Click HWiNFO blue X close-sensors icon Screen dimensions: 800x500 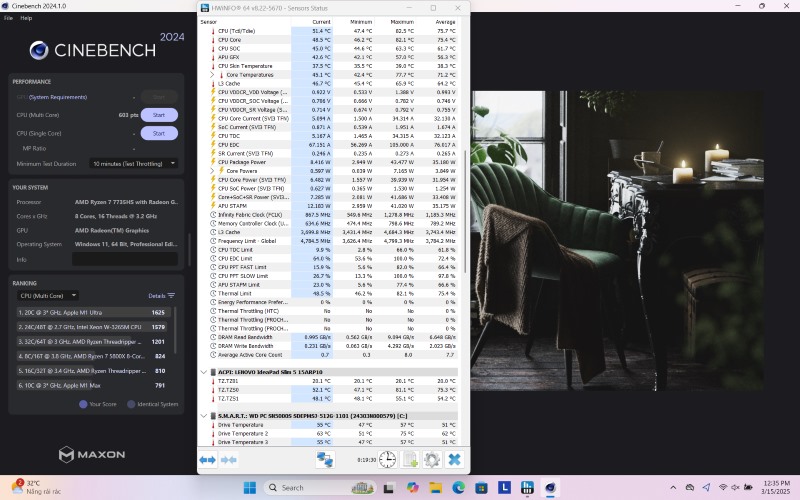pos(454,460)
